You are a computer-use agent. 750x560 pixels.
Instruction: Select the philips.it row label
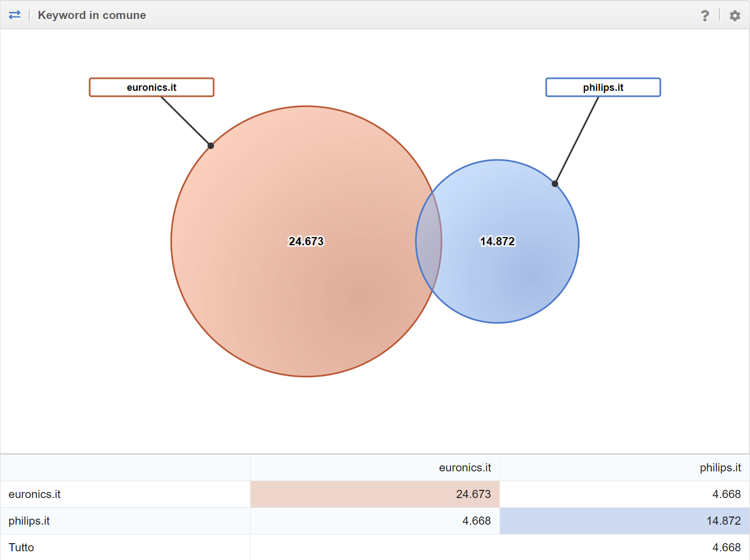[29, 521]
